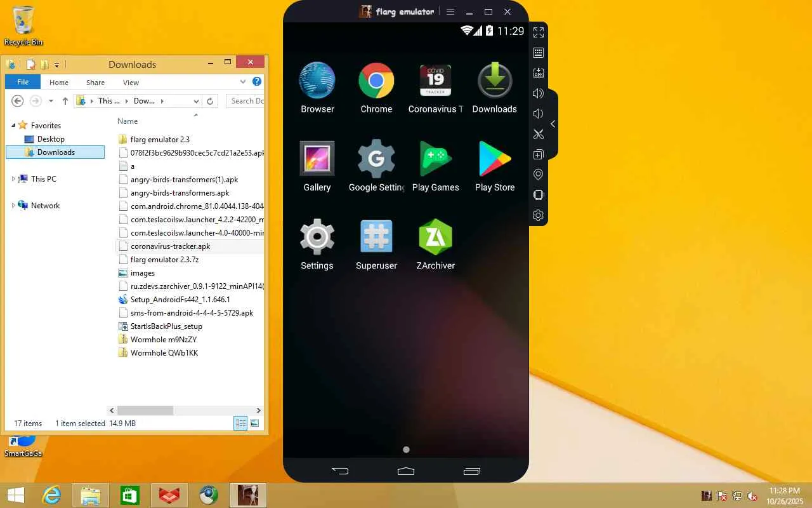Click the Search Downloads input box
812x508 pixels.
[x=244, y=101]
